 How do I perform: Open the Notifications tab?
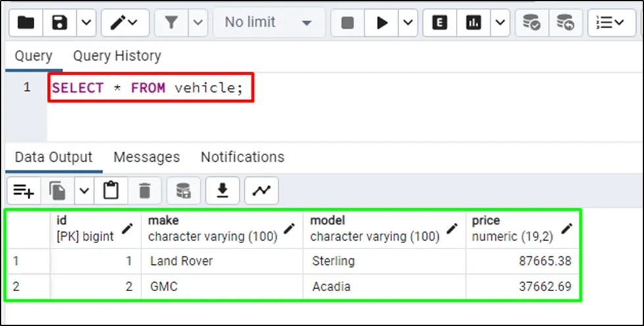[x=242, y=158]
